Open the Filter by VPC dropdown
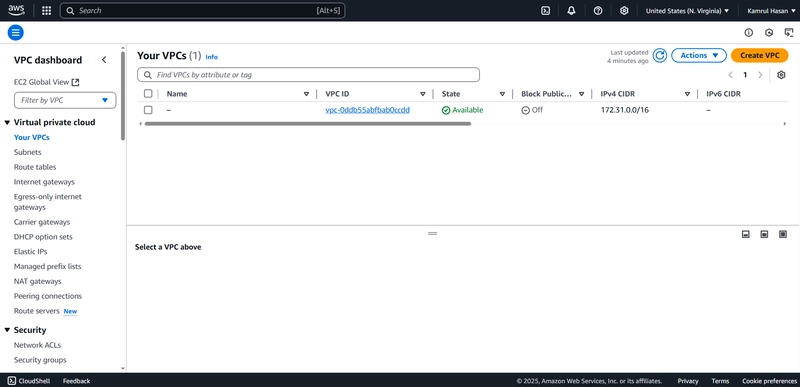This screenshot has width=800, height=387. tap(65, 100)
